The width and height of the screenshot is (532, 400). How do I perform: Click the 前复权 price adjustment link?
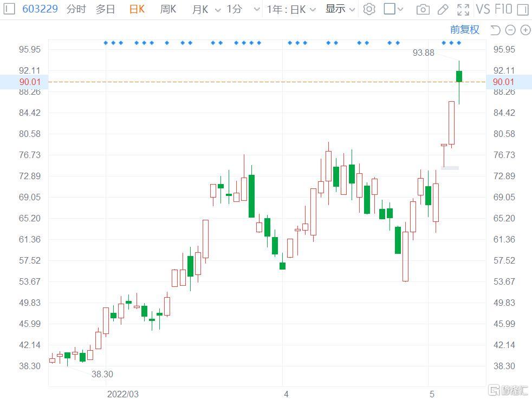[x=464, y=30]
